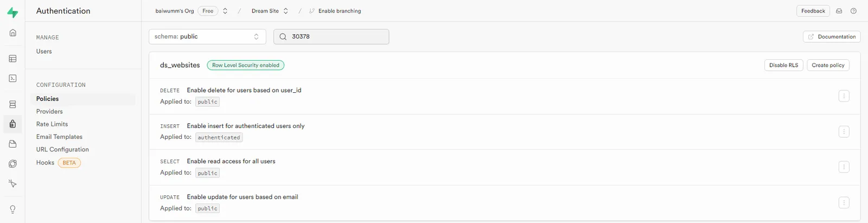Open the Storage icon in sidebar
The width and height of the screenshot is (868, 223).
pos(12,144)
